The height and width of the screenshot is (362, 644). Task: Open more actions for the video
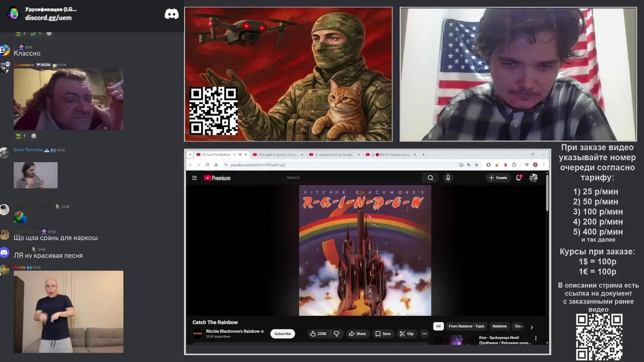(x=424, y=333)
